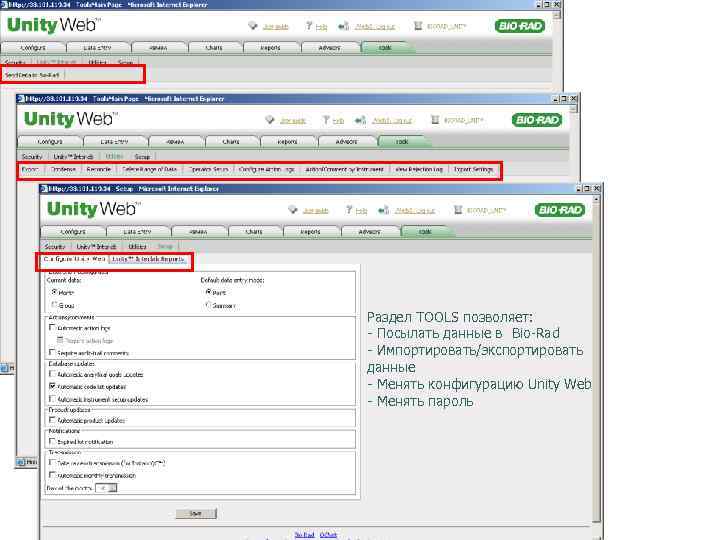Click Condense in middle window utilities row
The width and height of the screenshot is (720, 540).
[x=63, y=169]
